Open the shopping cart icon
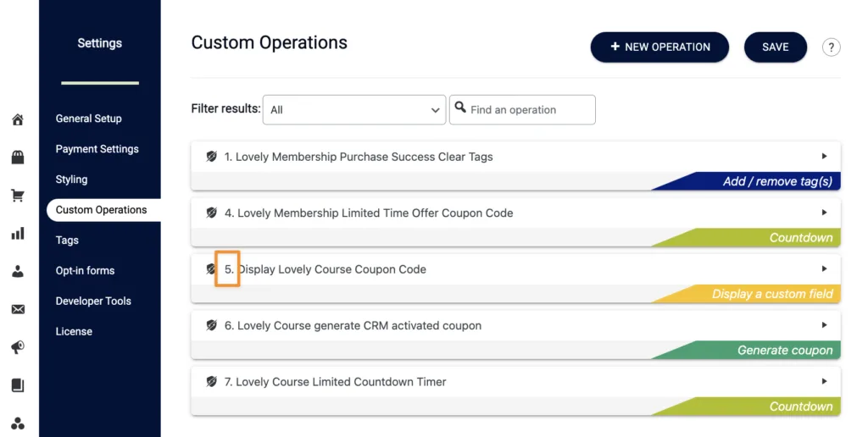 [18, 196]
